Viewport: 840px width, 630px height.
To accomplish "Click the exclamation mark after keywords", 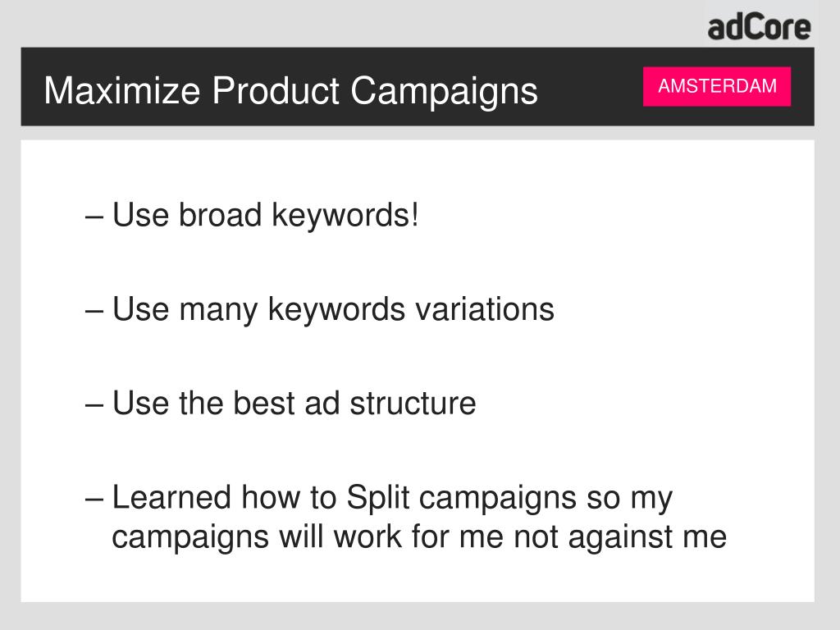I will click(415, 215).
